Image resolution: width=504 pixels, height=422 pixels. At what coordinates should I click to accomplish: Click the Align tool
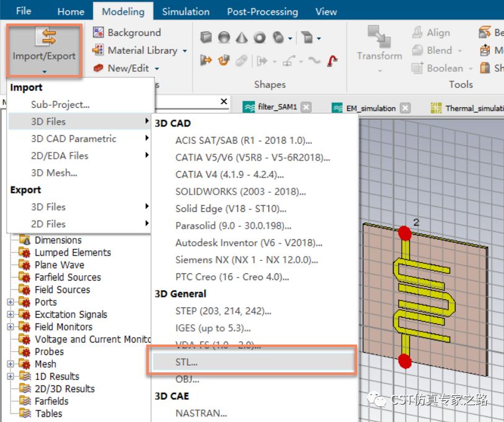[x=431, y=32]
